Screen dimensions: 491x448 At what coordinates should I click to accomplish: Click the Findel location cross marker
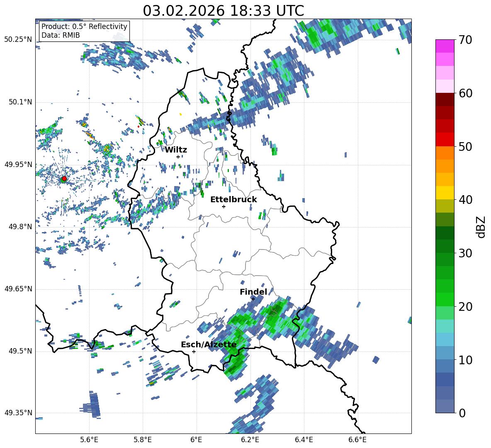(x=253, y=299)
